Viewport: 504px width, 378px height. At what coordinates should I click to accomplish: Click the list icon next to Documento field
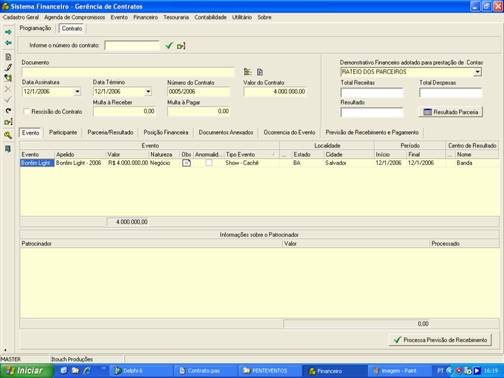tap(248, 72)
